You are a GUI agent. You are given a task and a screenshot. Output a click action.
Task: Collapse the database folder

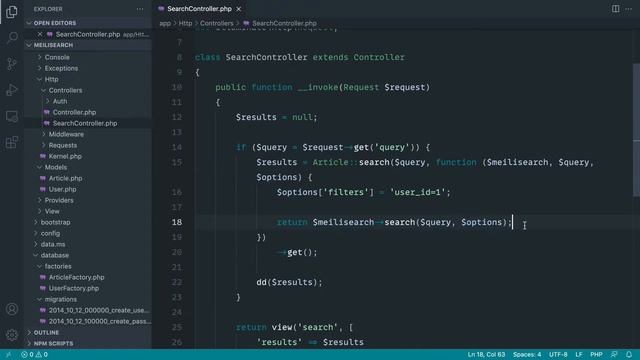(54, 256)
